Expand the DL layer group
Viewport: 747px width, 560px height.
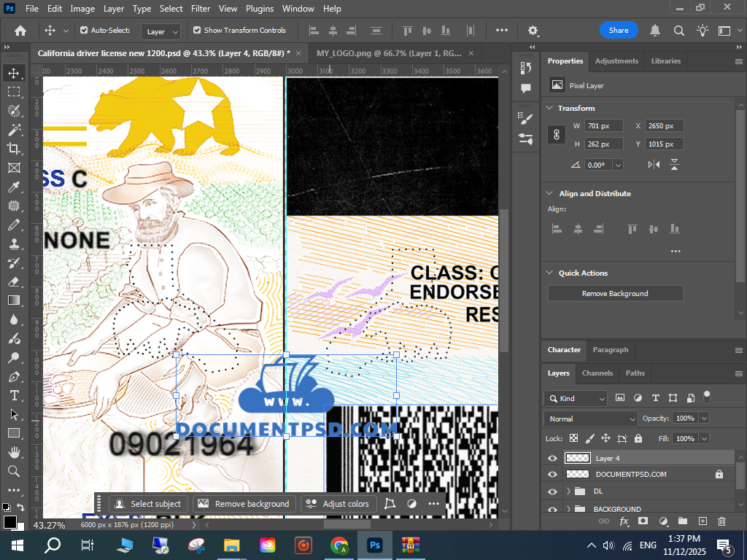[x=568, y=491]
